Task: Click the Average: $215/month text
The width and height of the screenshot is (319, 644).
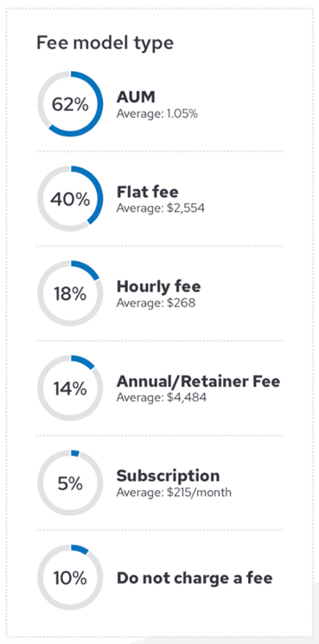Action: tap(174, 492)
